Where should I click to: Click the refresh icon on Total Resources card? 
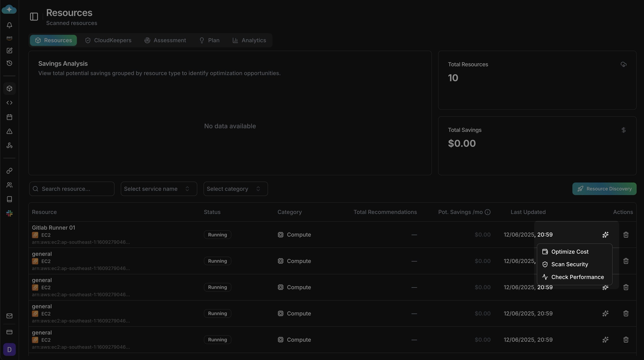[x=623, y=64]
